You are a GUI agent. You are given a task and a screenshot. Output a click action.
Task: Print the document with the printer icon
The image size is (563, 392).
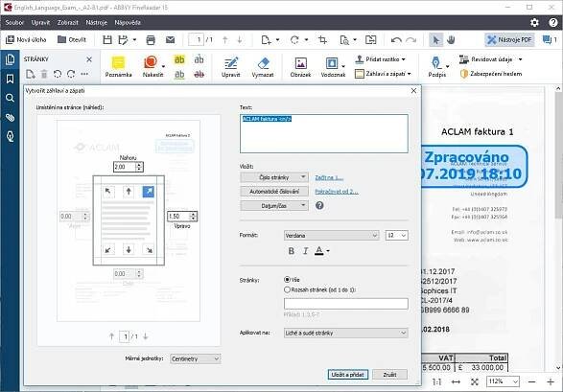pyautogui.click(x=151, y=40)
